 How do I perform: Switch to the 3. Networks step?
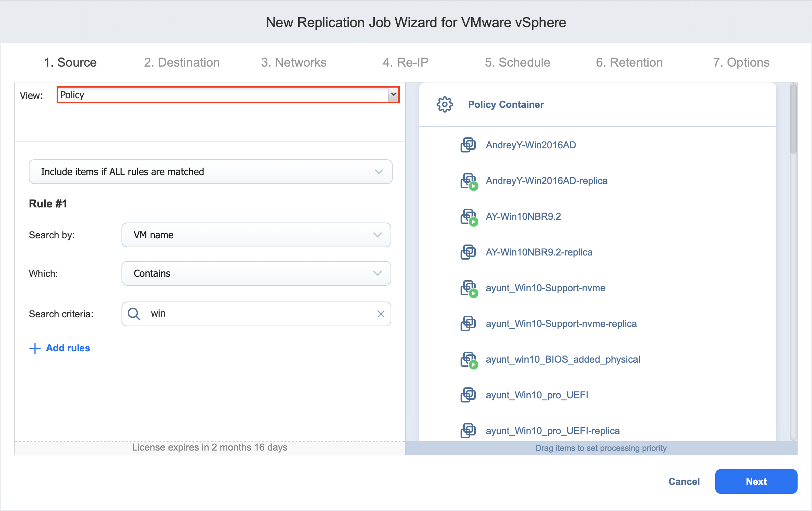294,63
